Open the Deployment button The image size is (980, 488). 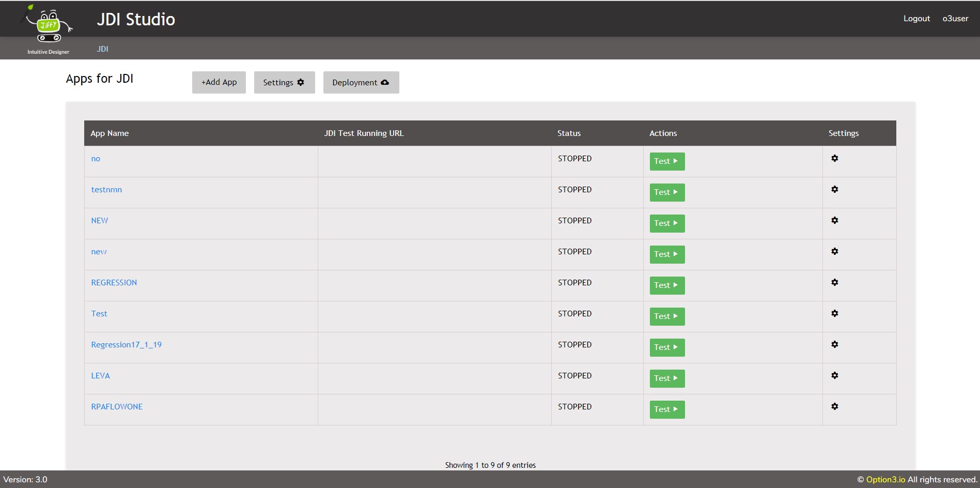[x=361, y=82]
